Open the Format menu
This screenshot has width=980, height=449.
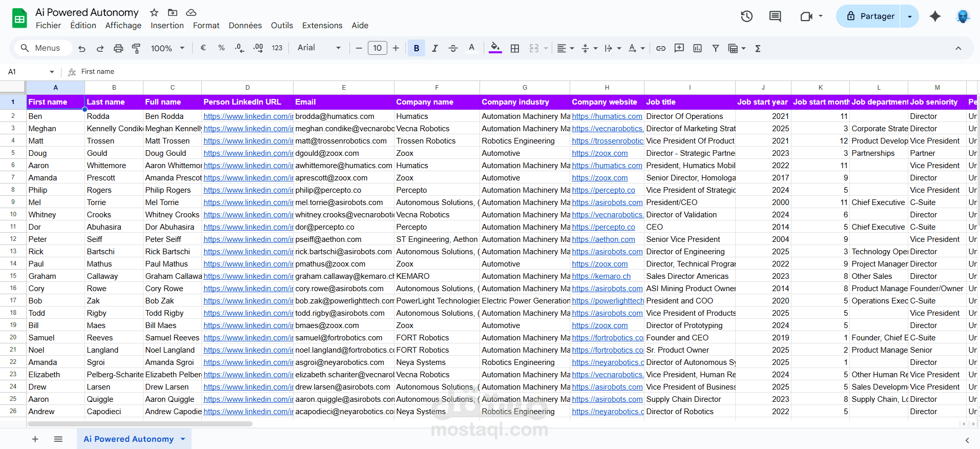pos(206,25)
